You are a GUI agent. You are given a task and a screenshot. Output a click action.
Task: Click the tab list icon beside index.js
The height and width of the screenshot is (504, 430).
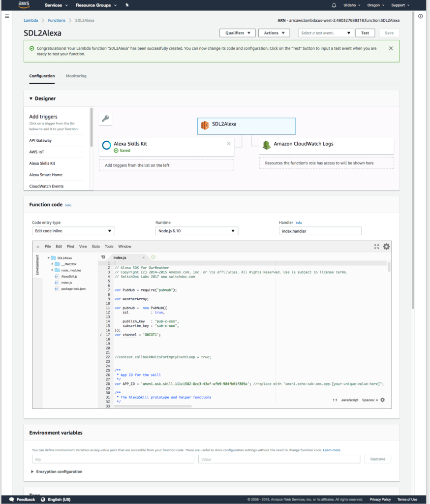(103, 257)
